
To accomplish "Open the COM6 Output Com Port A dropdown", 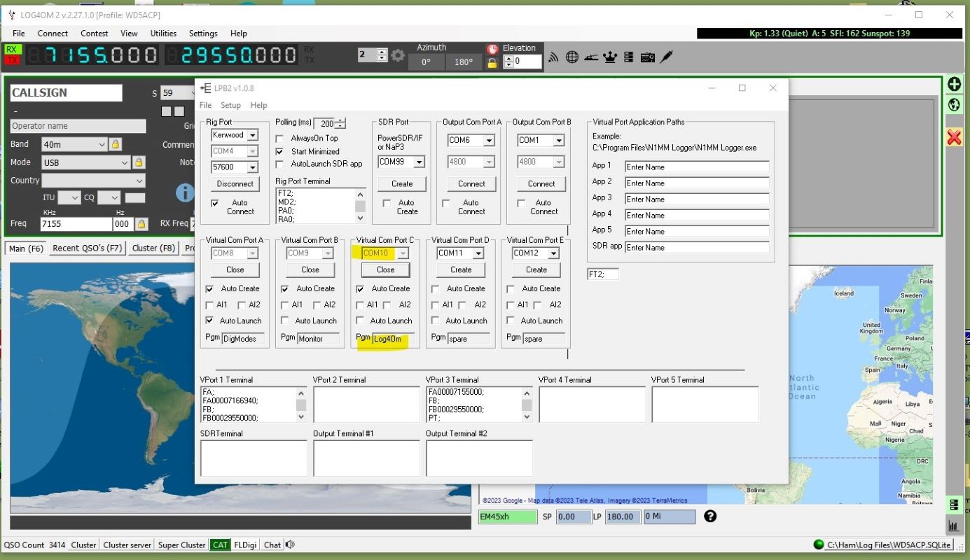I will (489, 141).
